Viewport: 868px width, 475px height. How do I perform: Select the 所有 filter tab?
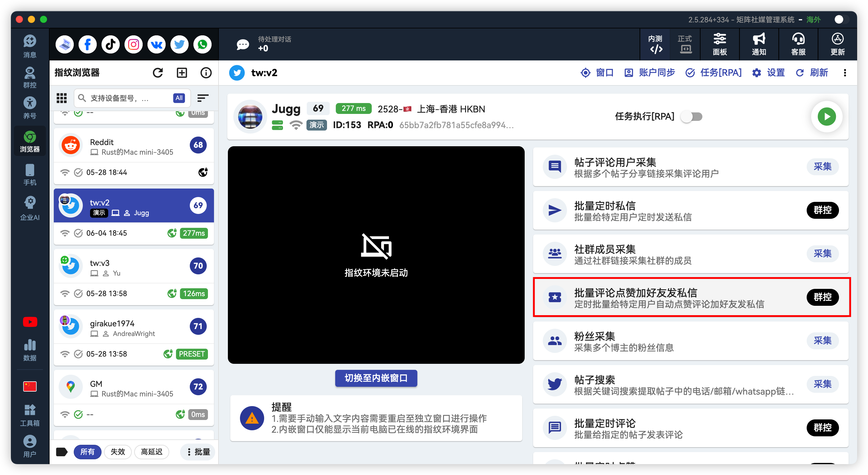87,452
